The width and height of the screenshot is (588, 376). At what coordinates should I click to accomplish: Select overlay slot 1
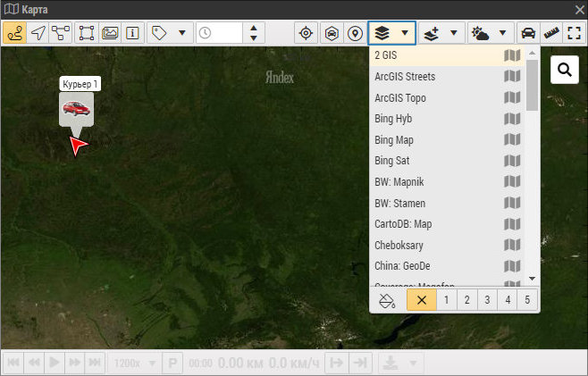pos(447,300)
